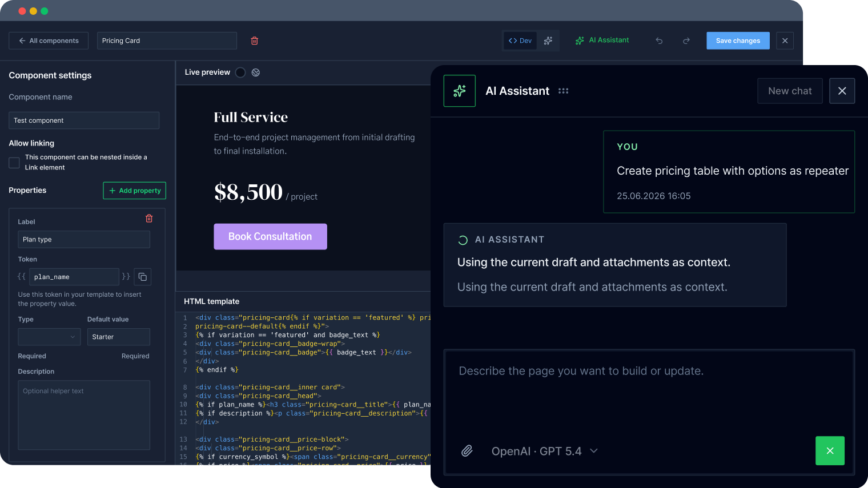The height and width of the screenshot is (488, 868).
Task: Click the $8,500 price in preview
Action: (x=248, y=192)
